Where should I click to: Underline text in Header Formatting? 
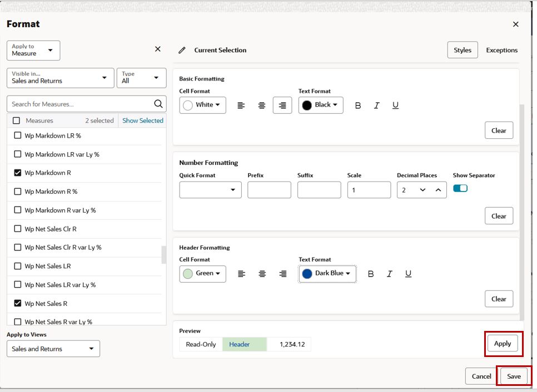coord(408,274)
